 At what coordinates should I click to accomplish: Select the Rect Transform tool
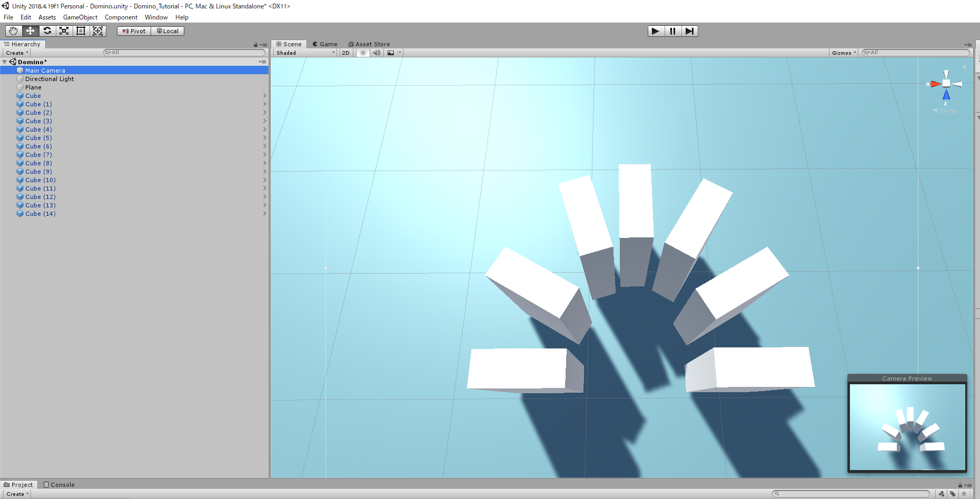pos(81,31)
